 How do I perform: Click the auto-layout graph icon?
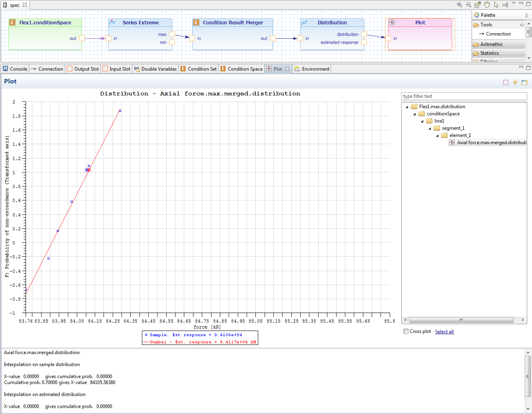(505, 5)
